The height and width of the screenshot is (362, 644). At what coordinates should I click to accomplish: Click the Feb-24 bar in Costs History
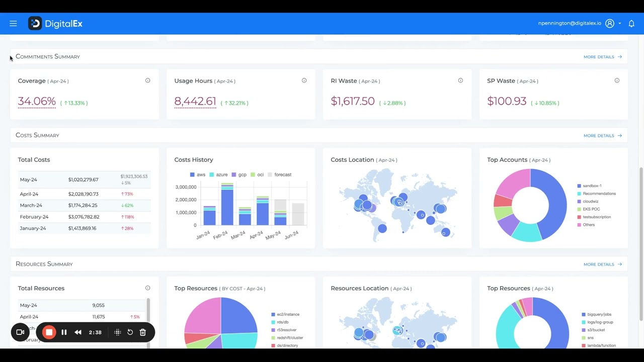pos(227,204)
